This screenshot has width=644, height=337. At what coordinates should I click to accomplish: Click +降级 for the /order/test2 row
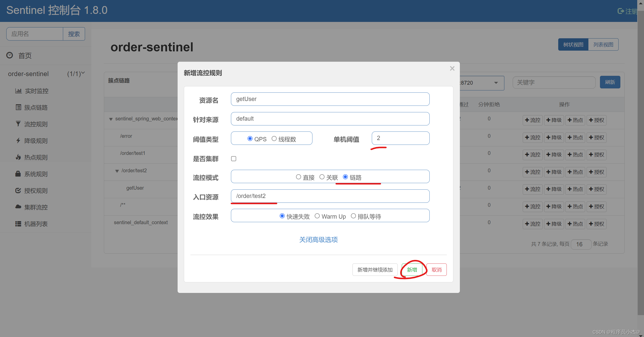coord(554,172)
